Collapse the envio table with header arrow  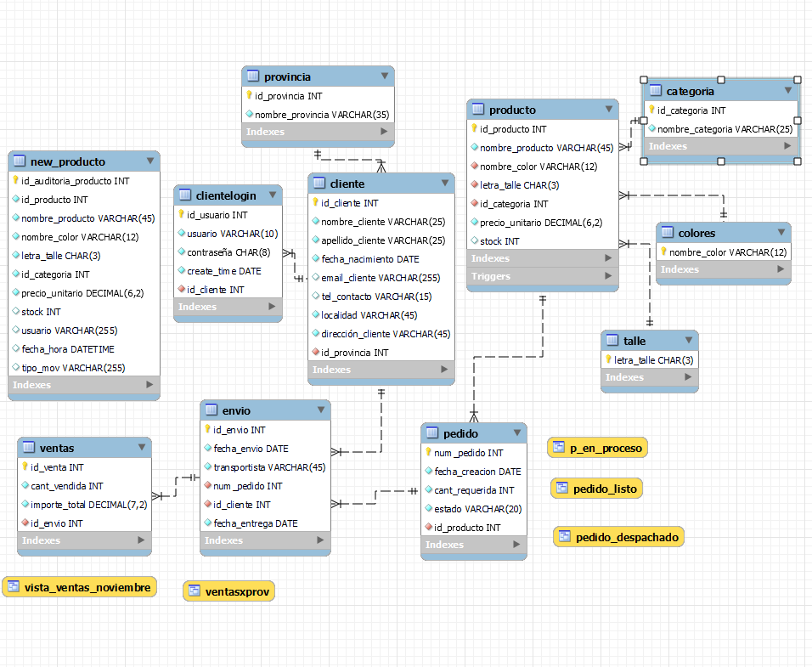(x=320, y=410)
